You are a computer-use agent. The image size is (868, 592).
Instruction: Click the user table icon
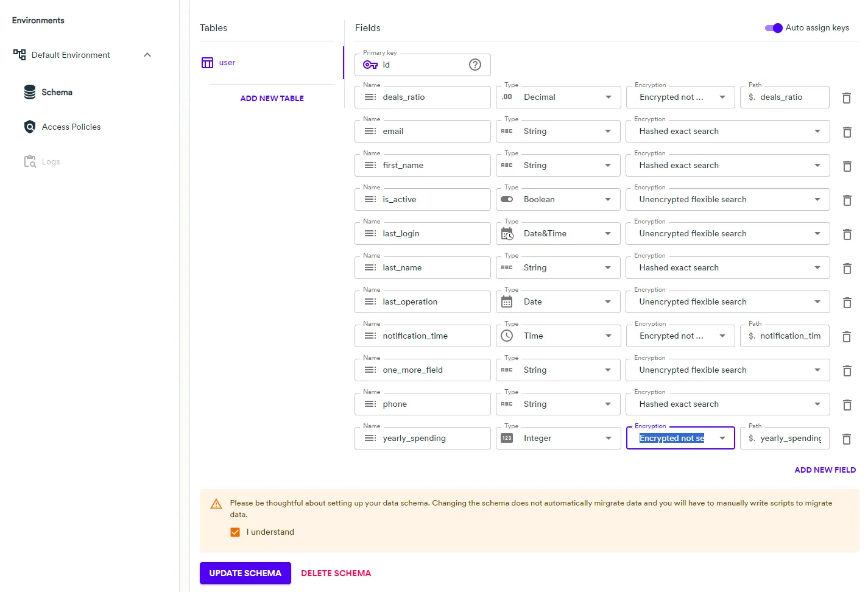point(208,63)
